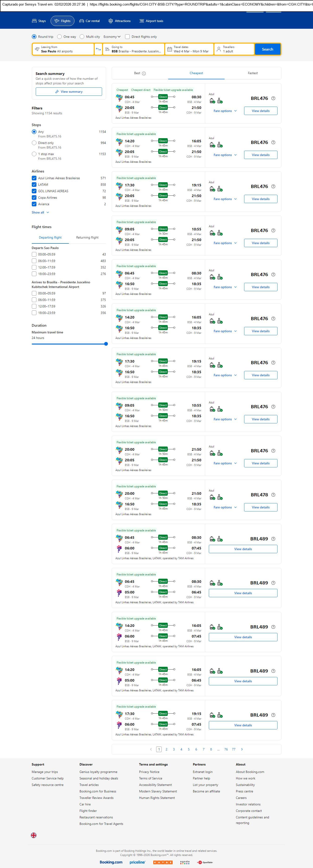Uncheck the LATAM airline filter
313x868 pixels.
pos(34,185)
